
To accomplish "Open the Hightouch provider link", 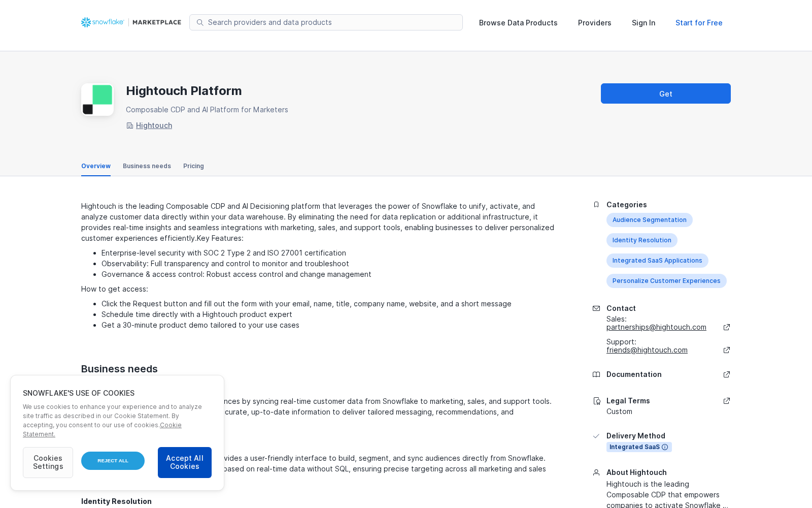I will [x=154, y=125].
